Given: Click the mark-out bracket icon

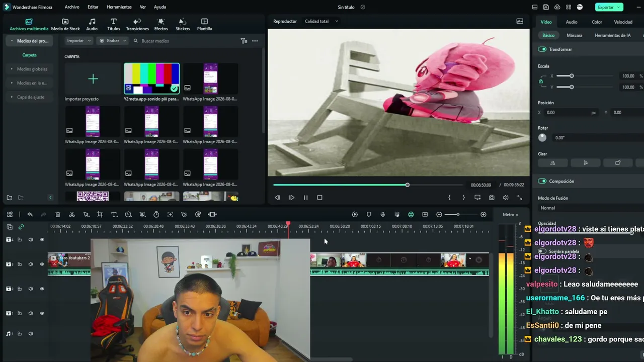Looking at the screenshot, I should click(x=463, y=198).
